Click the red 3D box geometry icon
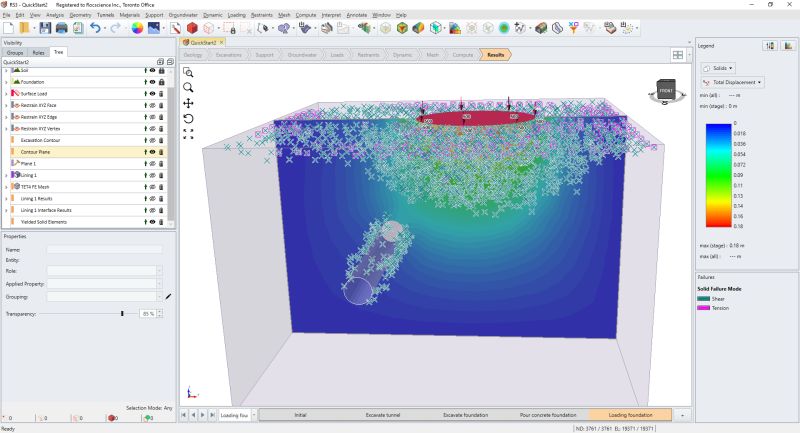This screenshot has width=800, height=433. [x=192, y=28]
